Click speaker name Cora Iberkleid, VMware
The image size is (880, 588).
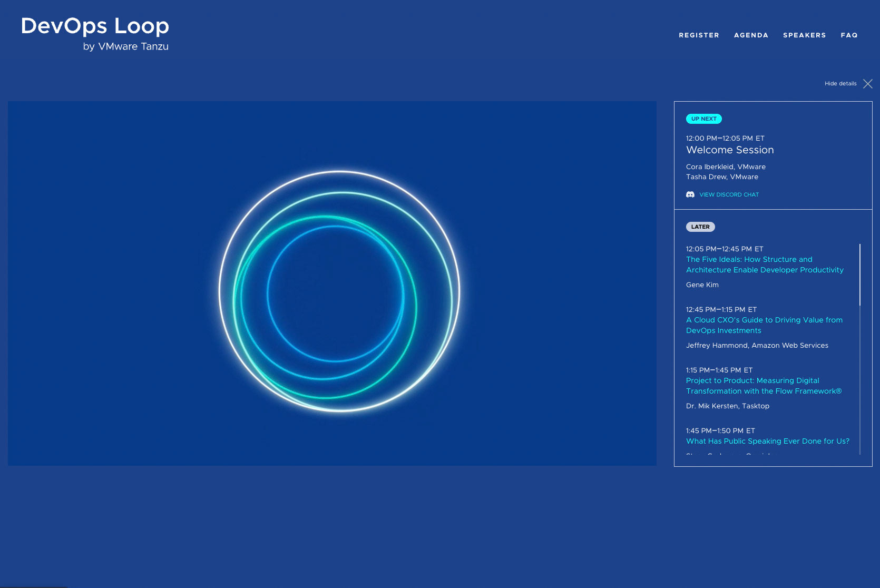pyautogui.click(x=726, y=167)
